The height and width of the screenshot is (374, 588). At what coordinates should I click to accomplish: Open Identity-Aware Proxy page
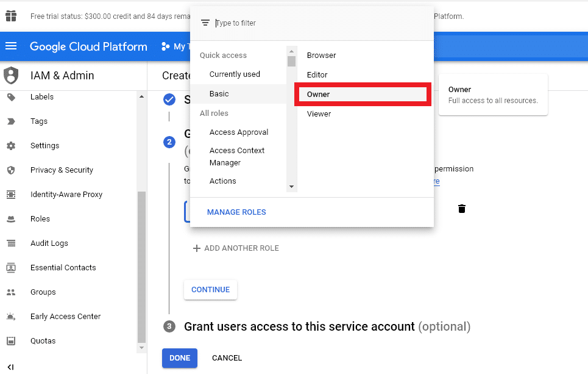pos(66,195)
